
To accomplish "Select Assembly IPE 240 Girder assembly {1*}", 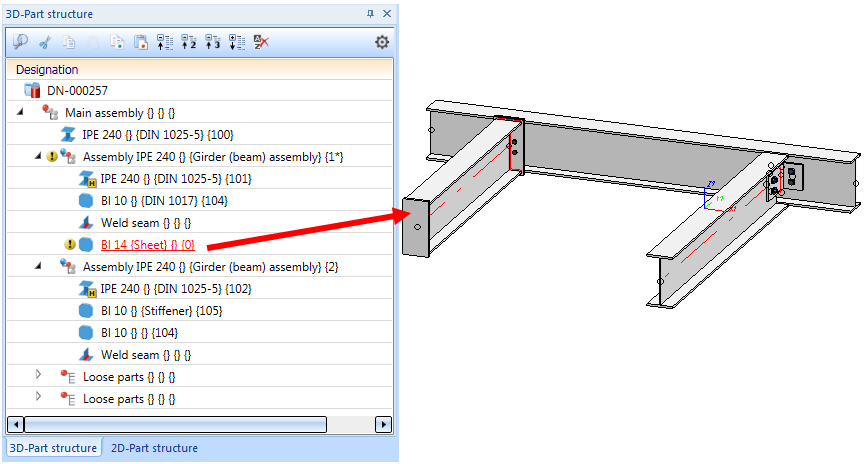I will coord(213,157).
